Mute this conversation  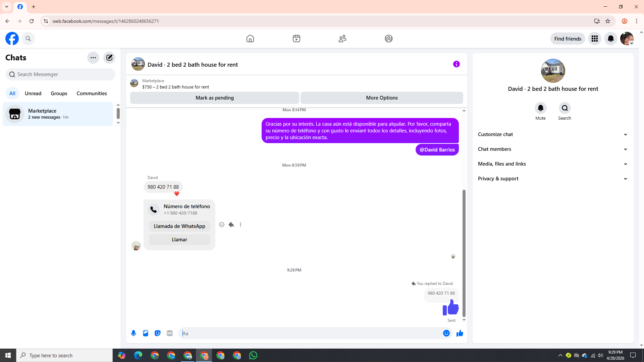point(540,108)
